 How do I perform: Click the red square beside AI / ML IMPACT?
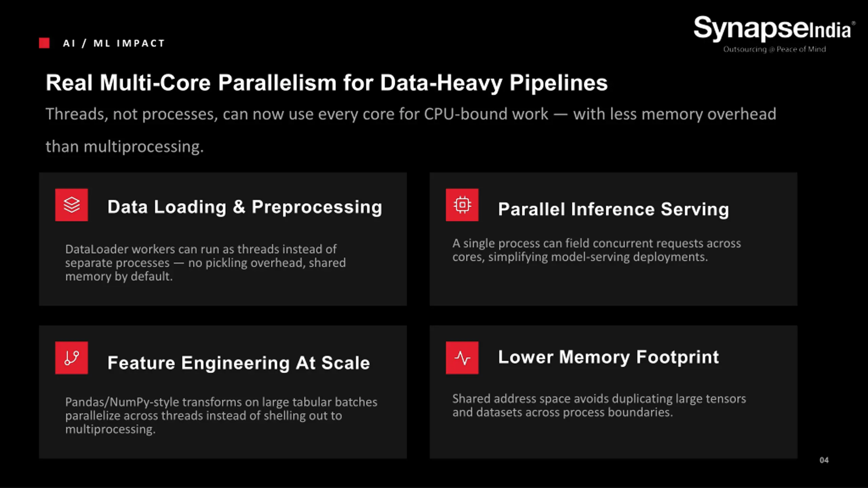[44, 43]
